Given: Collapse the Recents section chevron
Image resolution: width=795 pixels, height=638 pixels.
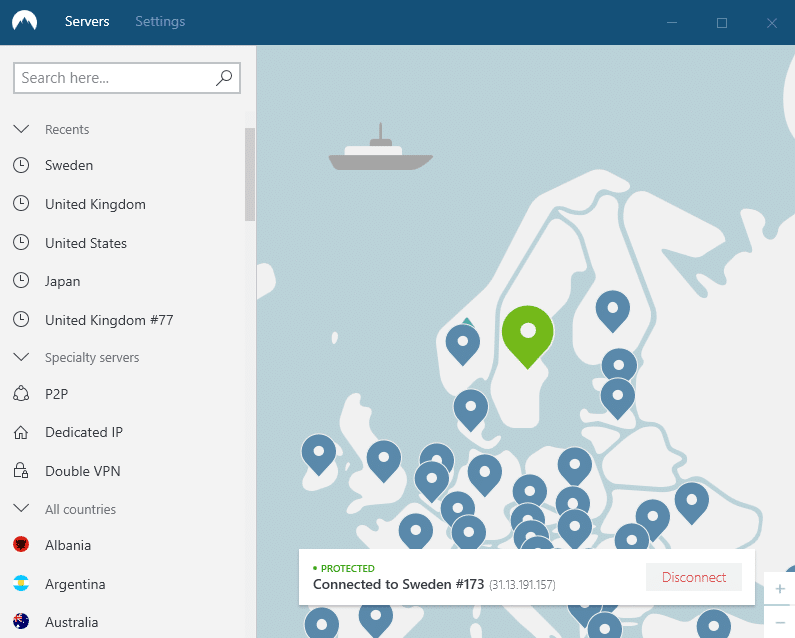Looking at the screenshot, I should coord(21,129).
